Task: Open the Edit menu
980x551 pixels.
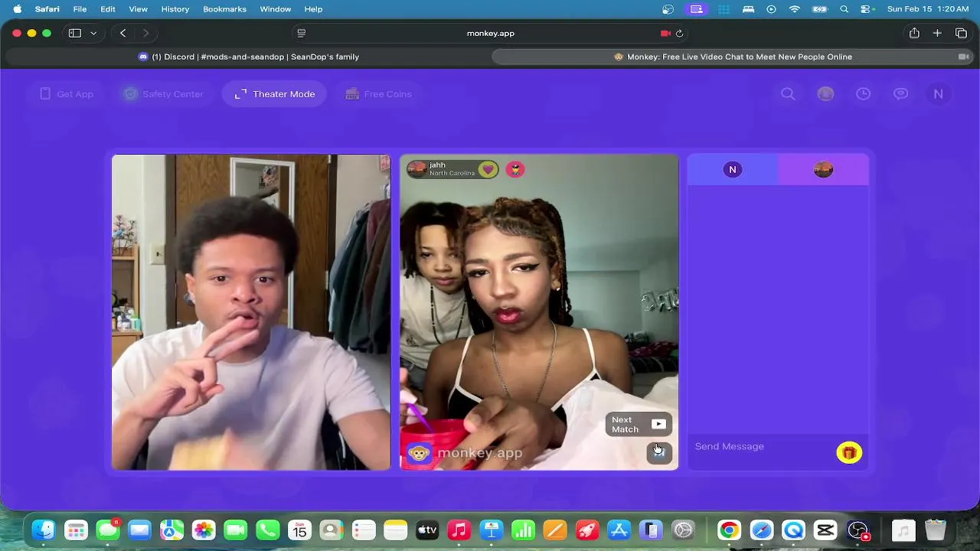Action: 108,9
